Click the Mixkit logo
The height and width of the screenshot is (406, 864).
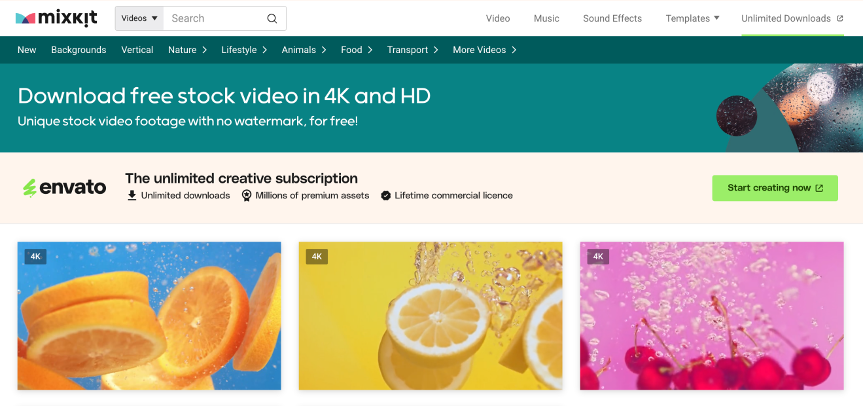point(58,18)
